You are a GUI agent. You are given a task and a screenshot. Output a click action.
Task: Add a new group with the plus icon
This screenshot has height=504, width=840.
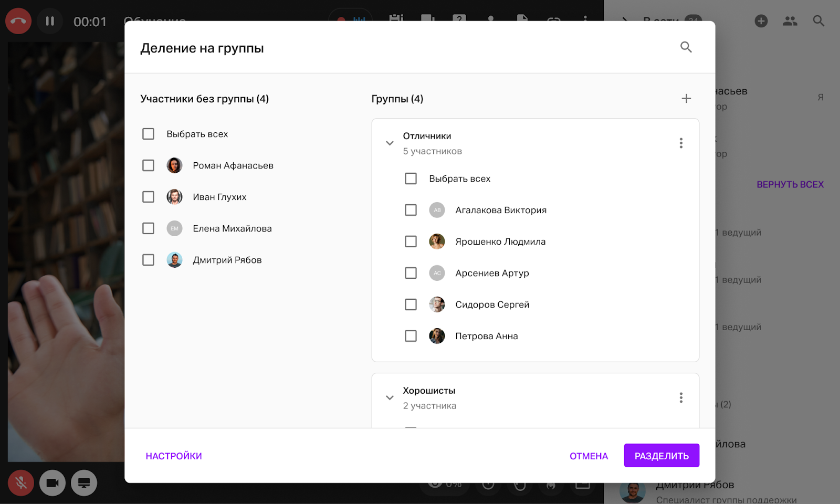tap(686, 99)
